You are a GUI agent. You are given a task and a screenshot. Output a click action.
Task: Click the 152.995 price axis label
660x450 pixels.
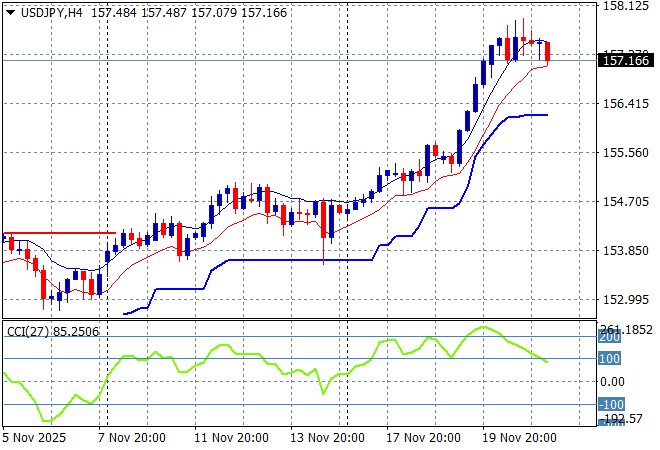coord(626,300)
